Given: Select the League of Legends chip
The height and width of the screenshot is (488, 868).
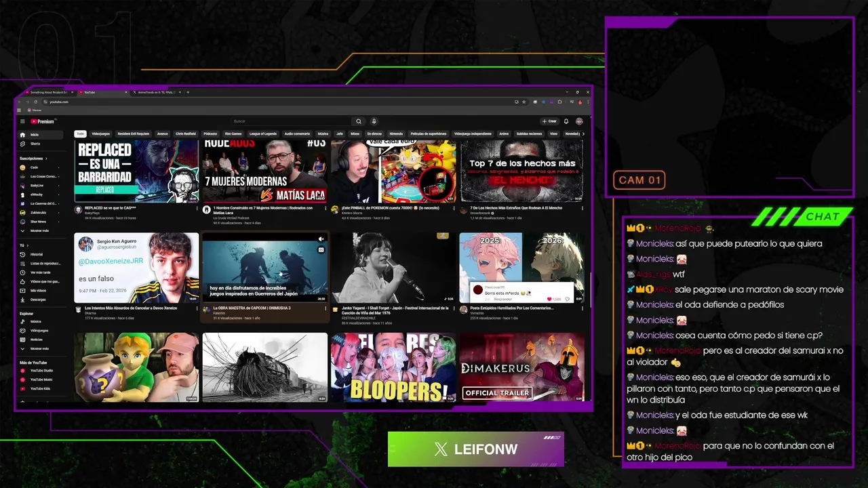Looking at the screenshot, I should tap(263, 134).
